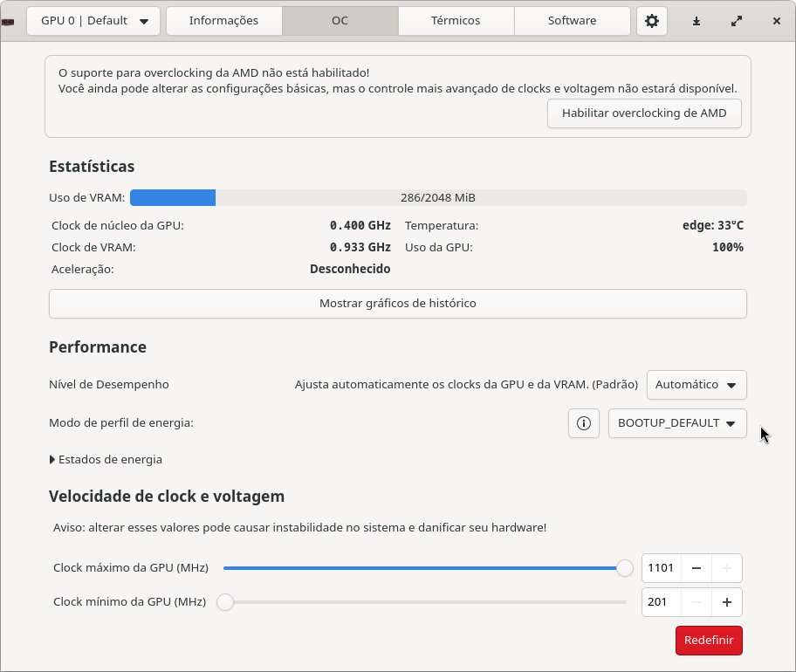This screenshot has width=796, height=672.
Task: Increase min GPU clock with plus button
Action: [726, 602]
